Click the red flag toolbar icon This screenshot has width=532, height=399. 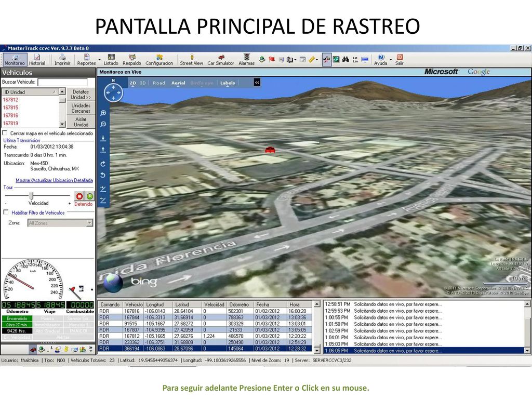click(271, 59)
